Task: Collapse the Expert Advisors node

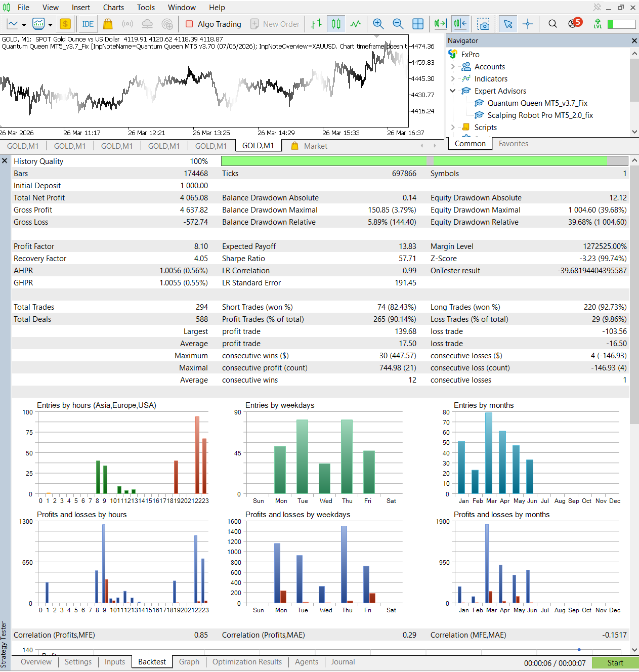Action: coord(453,91)
